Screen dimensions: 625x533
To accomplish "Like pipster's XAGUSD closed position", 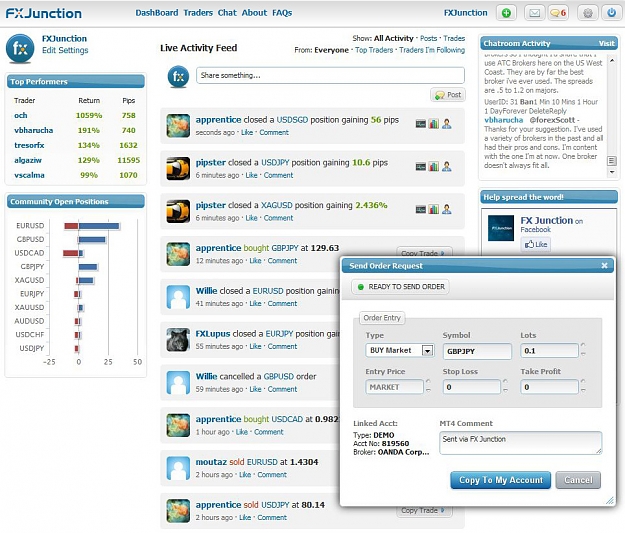I will 251,218.
